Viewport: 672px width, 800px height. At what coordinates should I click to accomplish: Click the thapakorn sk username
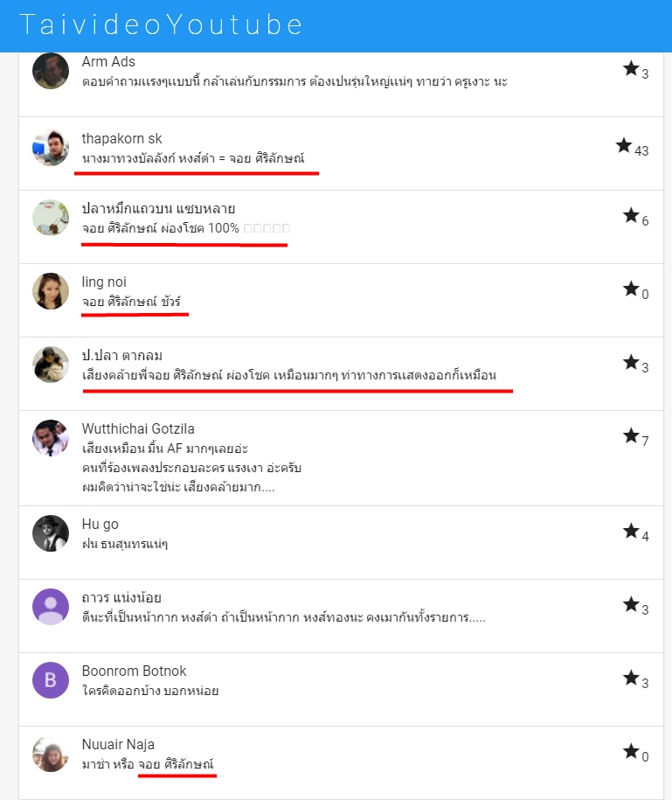[x=121, y=139]
